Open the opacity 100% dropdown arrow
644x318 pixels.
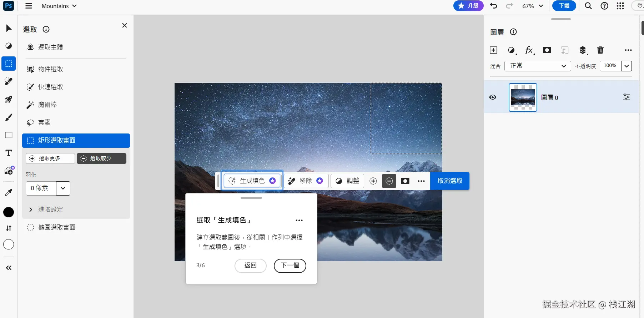click(x=627, y=66)
